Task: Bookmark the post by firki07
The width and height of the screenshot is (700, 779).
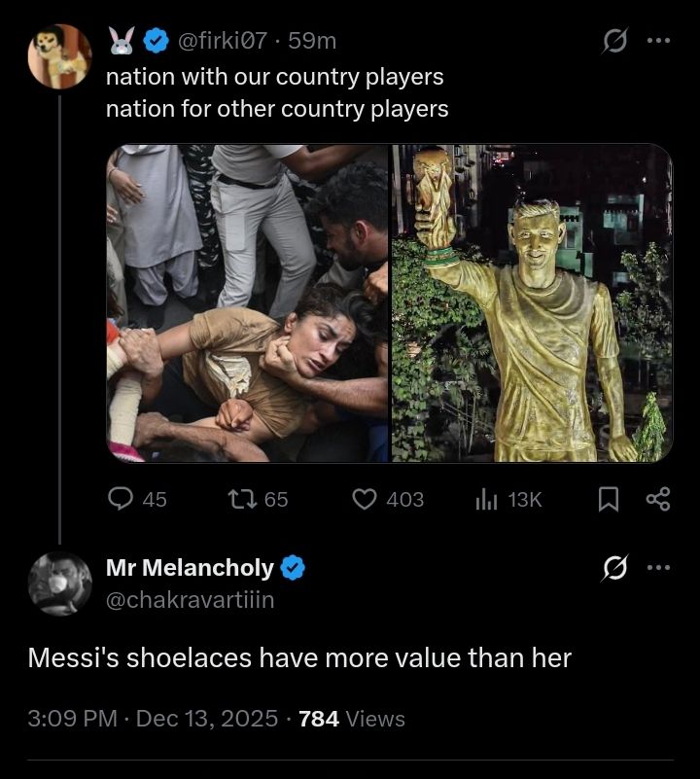Action: coord(608,499)
